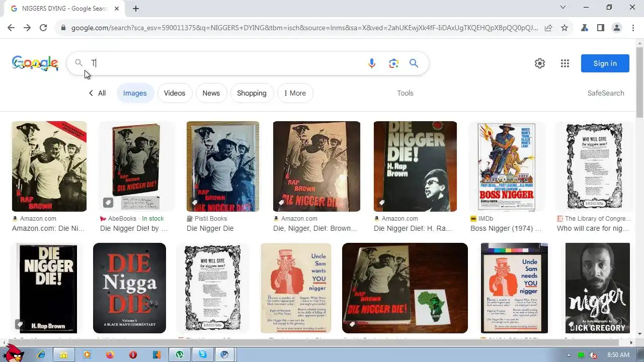Open the Google apps grid
Screen dimensions: 644x362
pos(565,63)
